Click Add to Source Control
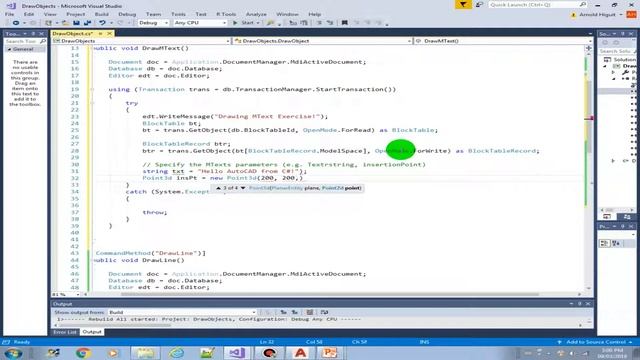Screen dimensions: 640x360 coord(596,342)
